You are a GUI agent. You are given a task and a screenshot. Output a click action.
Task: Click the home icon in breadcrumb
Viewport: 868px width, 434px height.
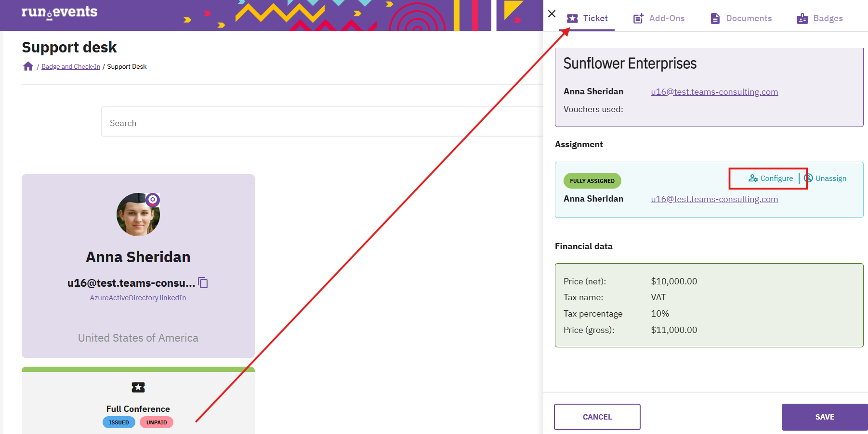28,66
